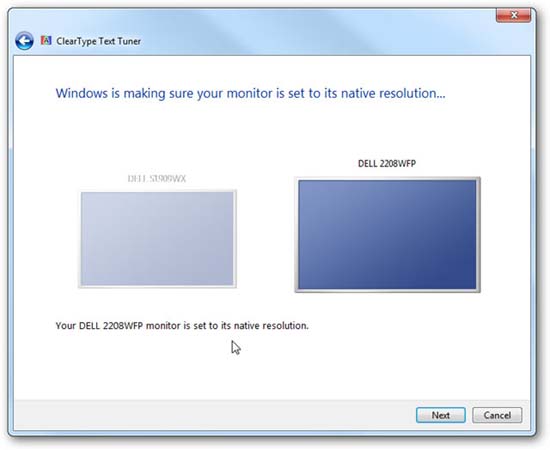Viewport: 550px width, 450px height.
Task: Click the pale screen inside DELL S1909WX preview
Action: pos(157,239)
